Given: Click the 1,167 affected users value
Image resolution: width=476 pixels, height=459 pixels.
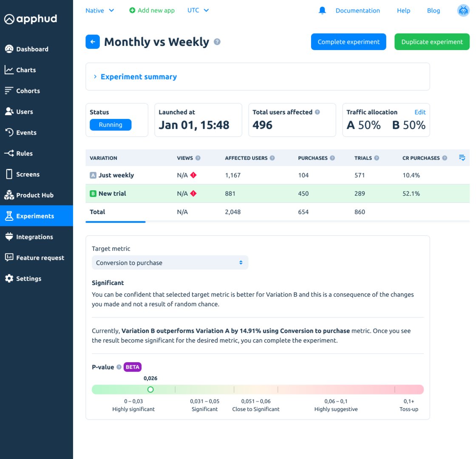Looking at the screenshot, I should [233, 175].
